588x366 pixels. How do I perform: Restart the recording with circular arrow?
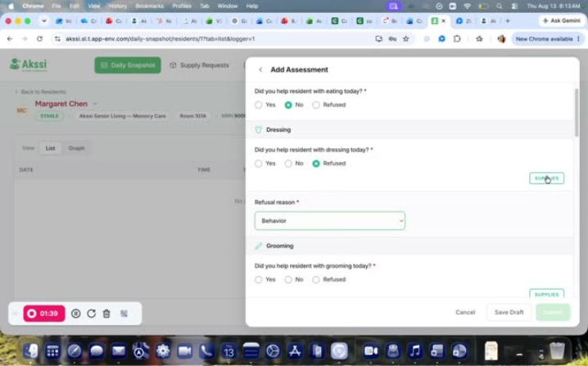(x=91, y=314)
